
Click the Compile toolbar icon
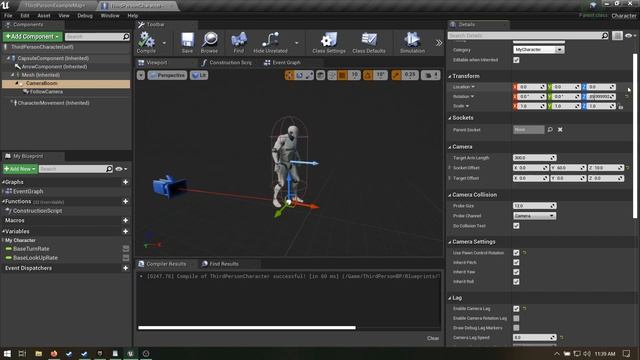coord(146,42)
